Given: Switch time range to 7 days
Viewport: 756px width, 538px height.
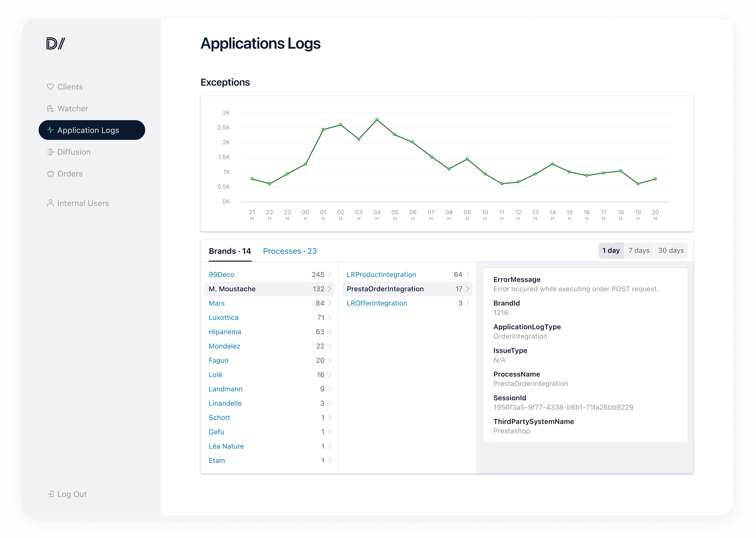Looking at the screenshot, I should coord(639,250).
